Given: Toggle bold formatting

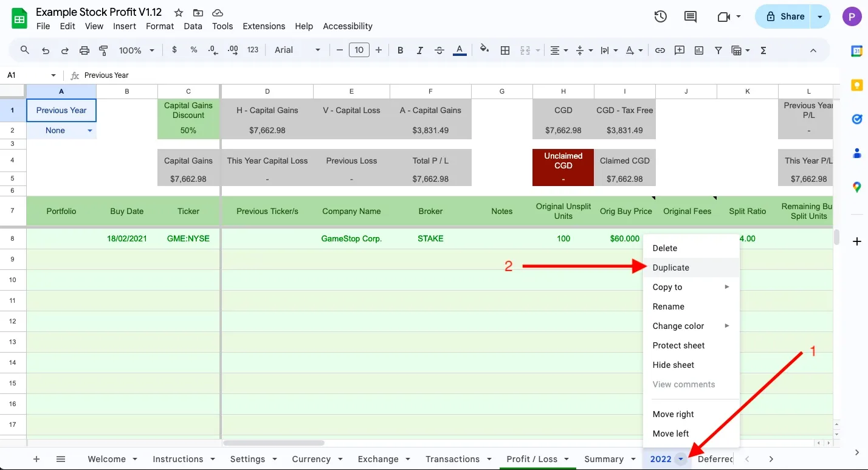Looking at the screenshot, I should pos(400,50).
